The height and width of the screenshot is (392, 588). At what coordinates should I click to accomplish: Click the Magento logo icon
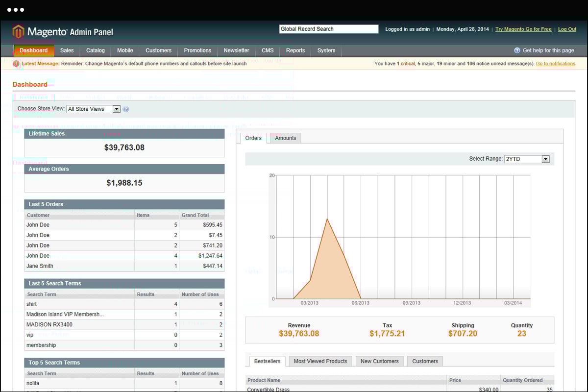click(x=18, y=32)
